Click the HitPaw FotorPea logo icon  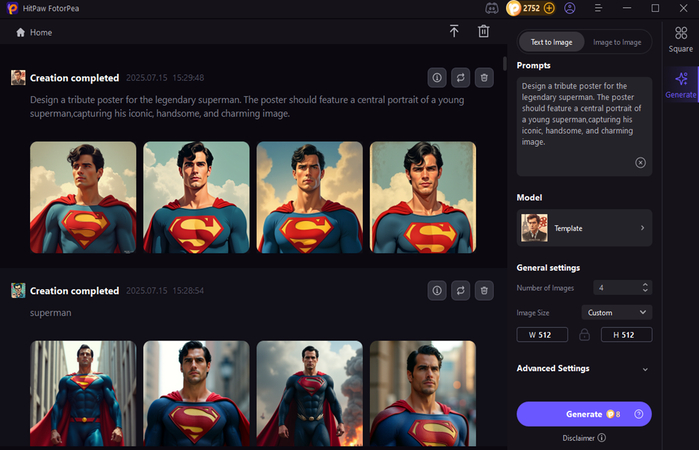12,8
